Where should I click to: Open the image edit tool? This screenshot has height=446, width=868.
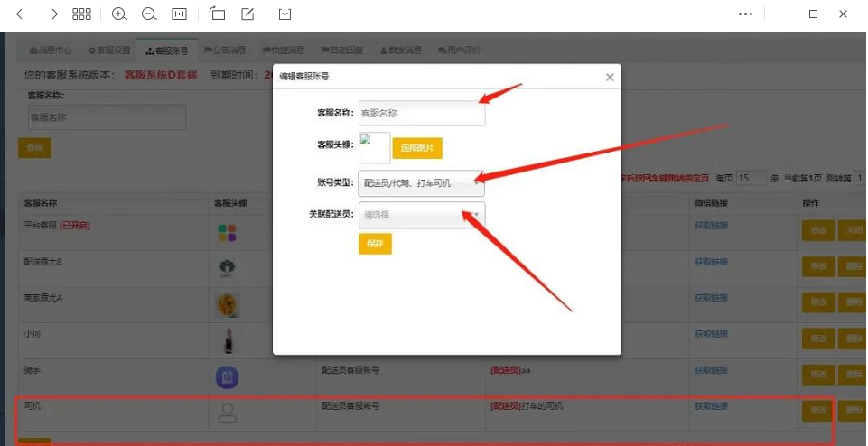[247, 14]
